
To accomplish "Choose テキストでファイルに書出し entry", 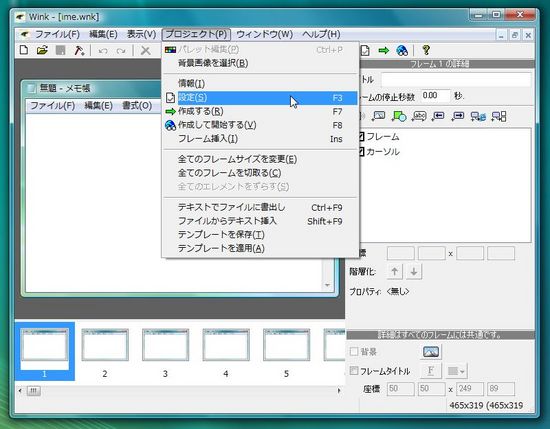I will (260, 207).
